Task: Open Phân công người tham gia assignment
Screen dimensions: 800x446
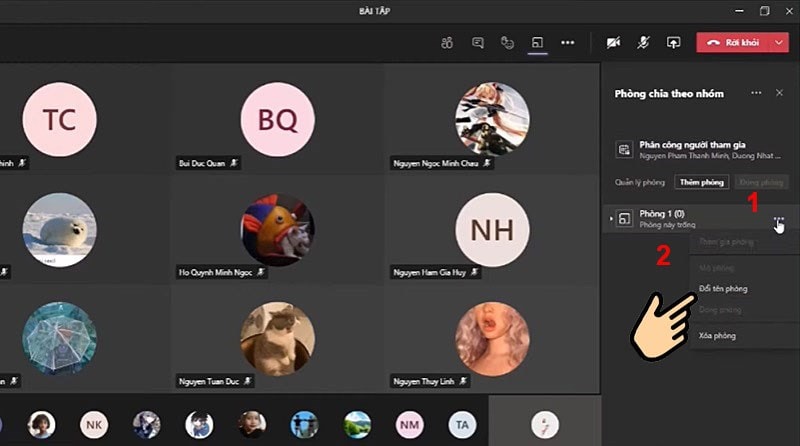Action: point(700,150)
